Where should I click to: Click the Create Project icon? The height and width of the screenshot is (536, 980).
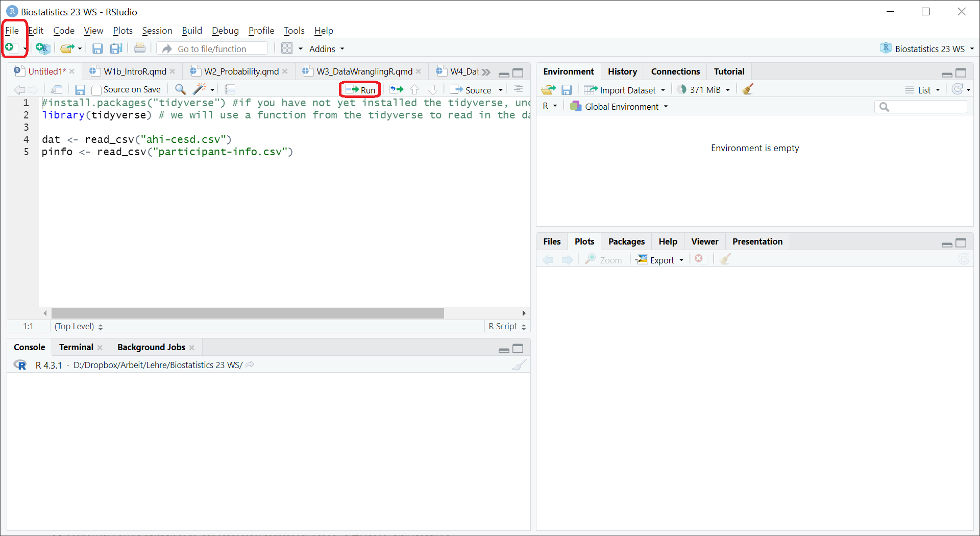(x=43, y=48)
